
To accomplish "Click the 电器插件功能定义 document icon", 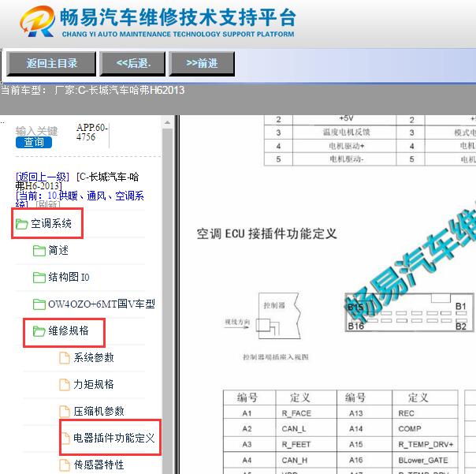I will [x=65, y=439].
